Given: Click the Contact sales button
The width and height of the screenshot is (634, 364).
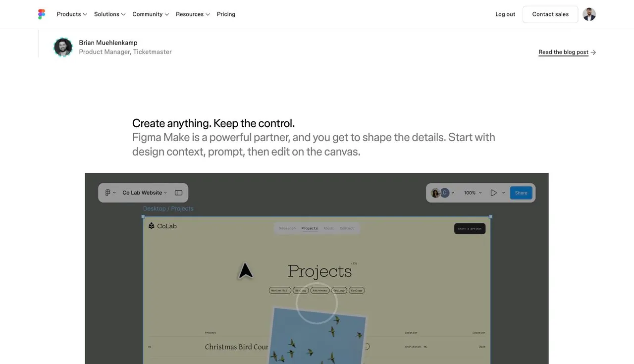Looking at the screenshot, I should (x=550, y=14).
